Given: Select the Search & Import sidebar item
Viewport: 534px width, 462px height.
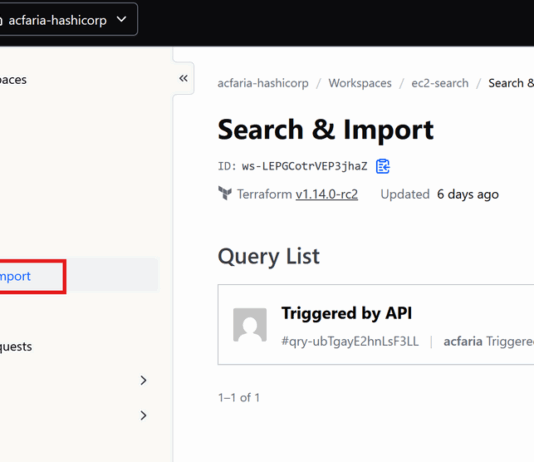Looking at the screenshot, I should coord(79,276).
